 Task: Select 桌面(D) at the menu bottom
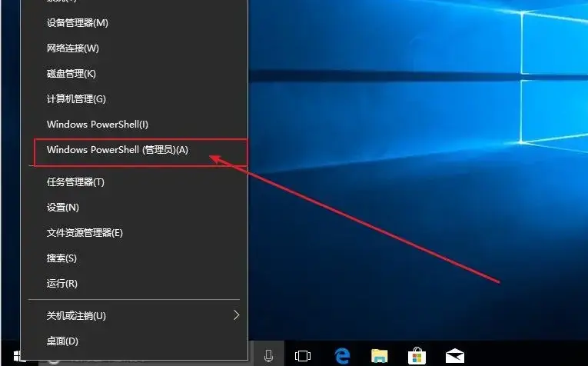[x=62, y=341]
